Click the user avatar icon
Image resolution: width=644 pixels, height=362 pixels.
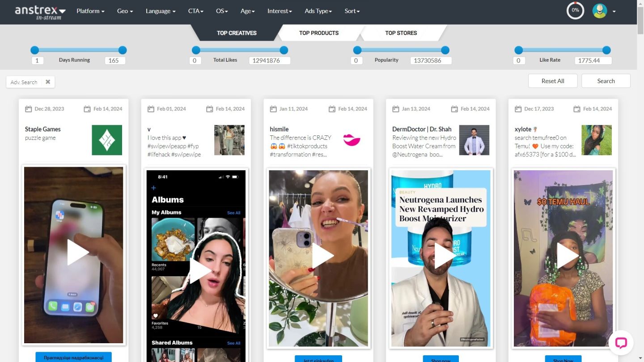coord(599,11)
